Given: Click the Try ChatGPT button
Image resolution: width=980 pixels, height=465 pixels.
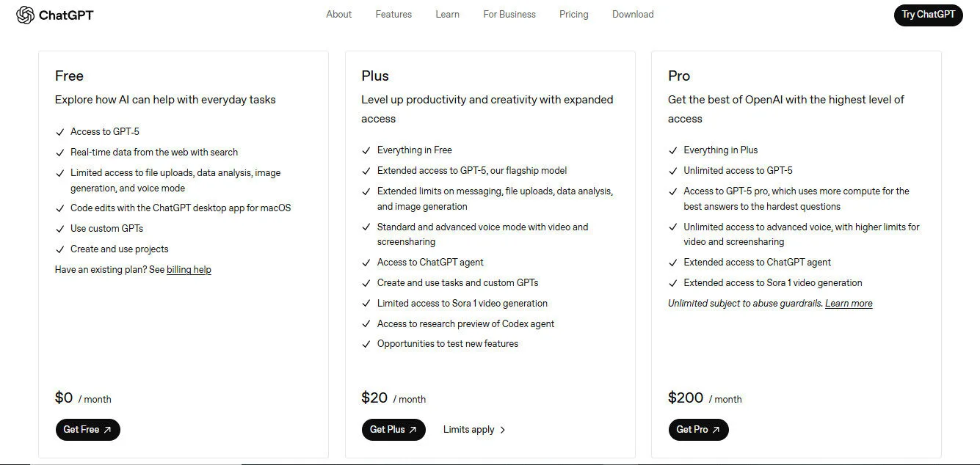Looking at the screenshot, I should coord(928,15).
